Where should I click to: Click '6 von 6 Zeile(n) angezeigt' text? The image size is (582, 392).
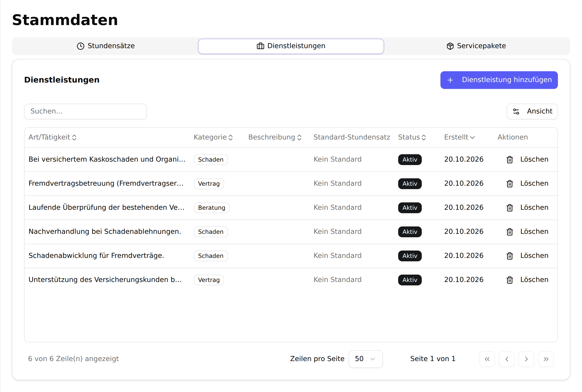tap(73, 359)
